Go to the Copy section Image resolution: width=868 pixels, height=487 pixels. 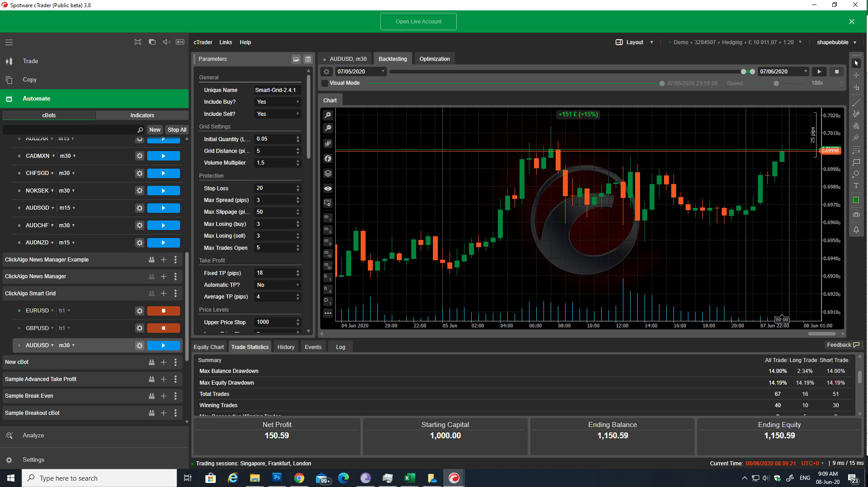pyautogui.click(x=30, y=80)
